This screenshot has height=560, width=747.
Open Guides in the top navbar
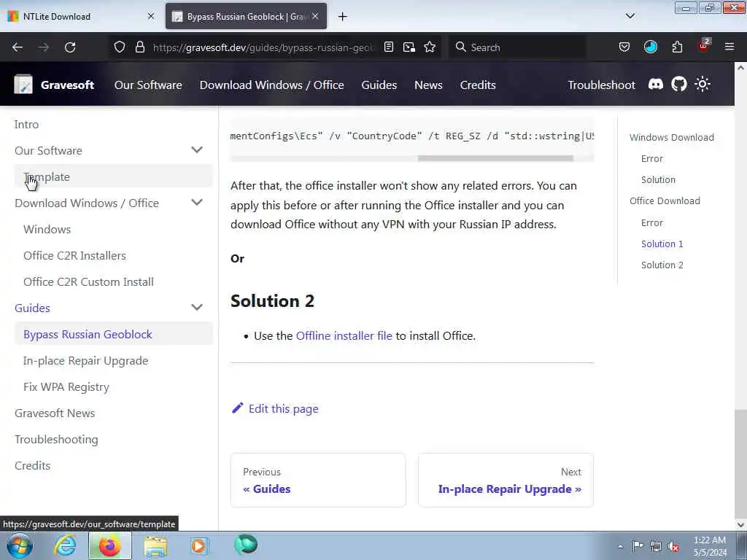point(379,85)
